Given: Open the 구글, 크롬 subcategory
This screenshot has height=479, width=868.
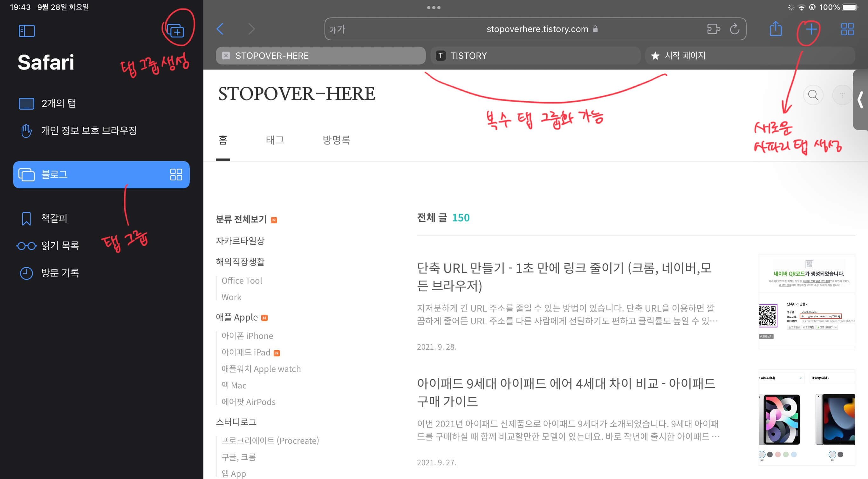Looking at the screenshot, I should pyautogui.click(x=238, y=457).
